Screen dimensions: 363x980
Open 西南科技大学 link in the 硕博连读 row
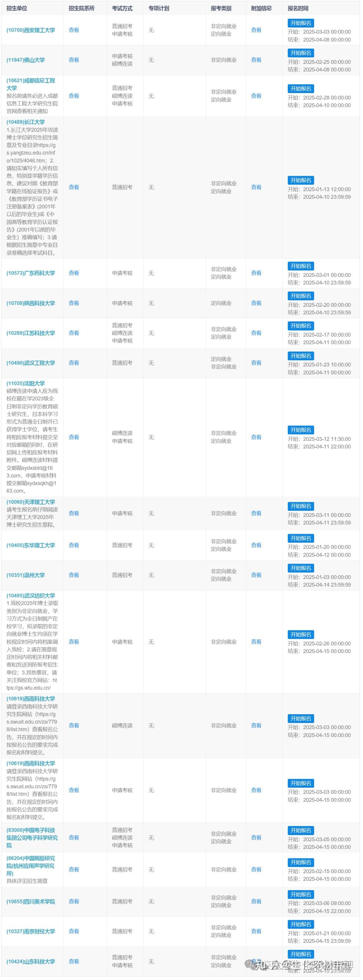pos(31,699)
